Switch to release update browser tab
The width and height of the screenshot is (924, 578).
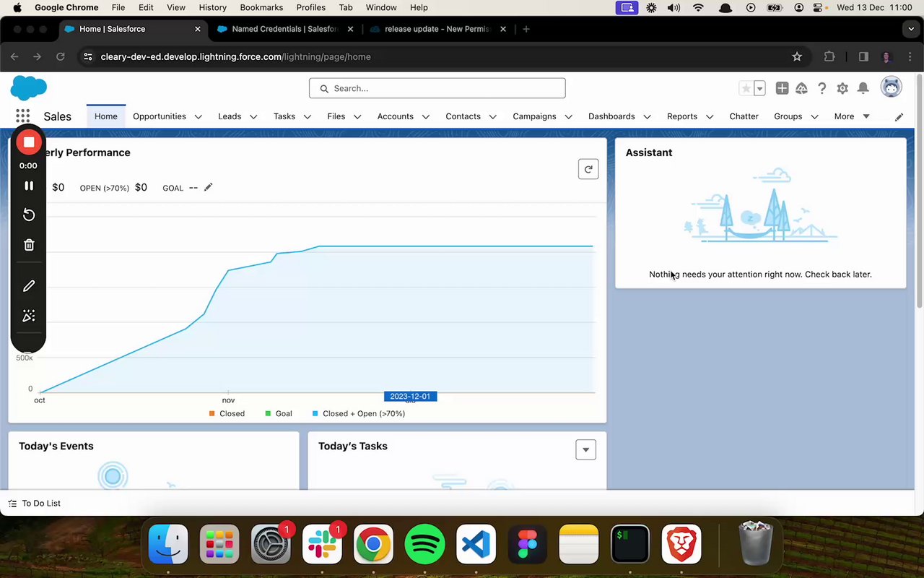tap(437, 29)
